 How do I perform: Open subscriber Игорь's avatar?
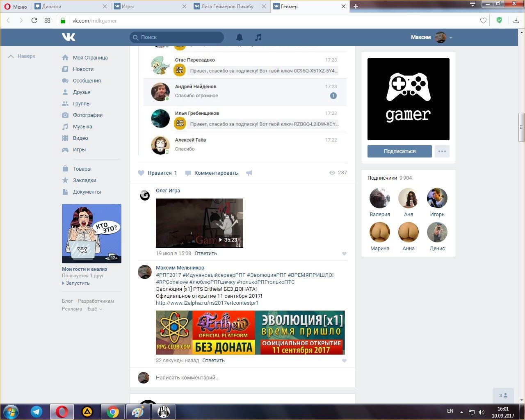(437, 199)
